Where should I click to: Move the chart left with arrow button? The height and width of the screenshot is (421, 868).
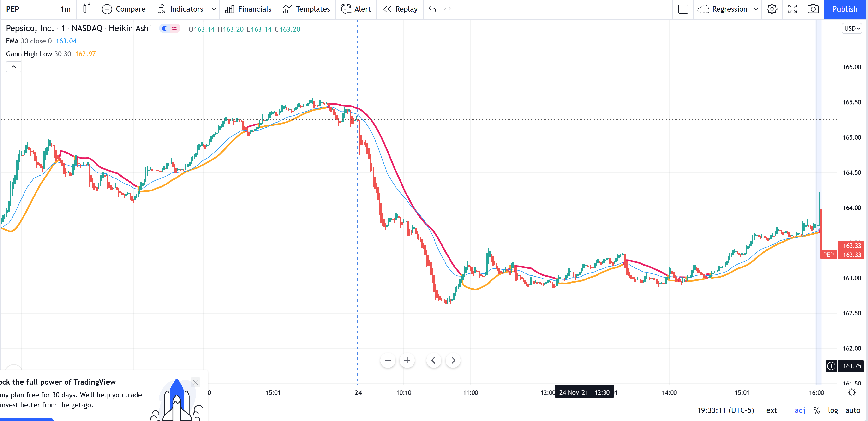coord(434,360)
